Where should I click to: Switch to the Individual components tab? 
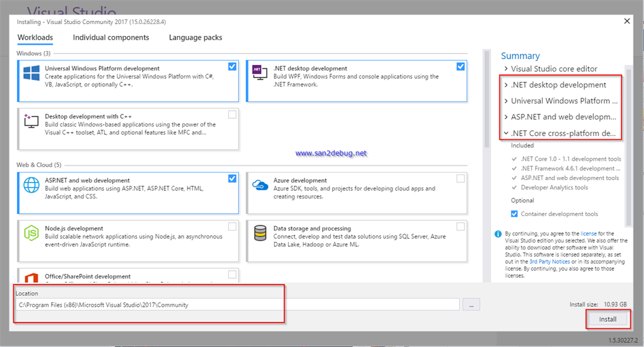pyautogui.click(x=111, y=38)
